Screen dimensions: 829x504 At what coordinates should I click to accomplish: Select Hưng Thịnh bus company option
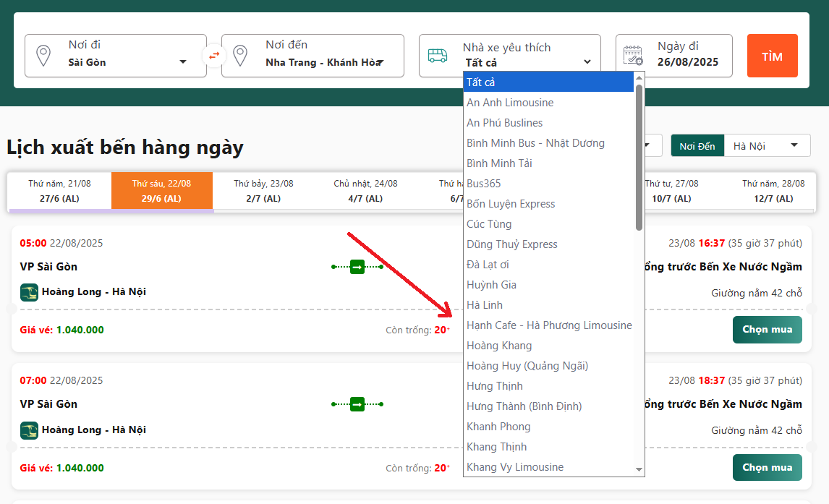pos(548,386)
